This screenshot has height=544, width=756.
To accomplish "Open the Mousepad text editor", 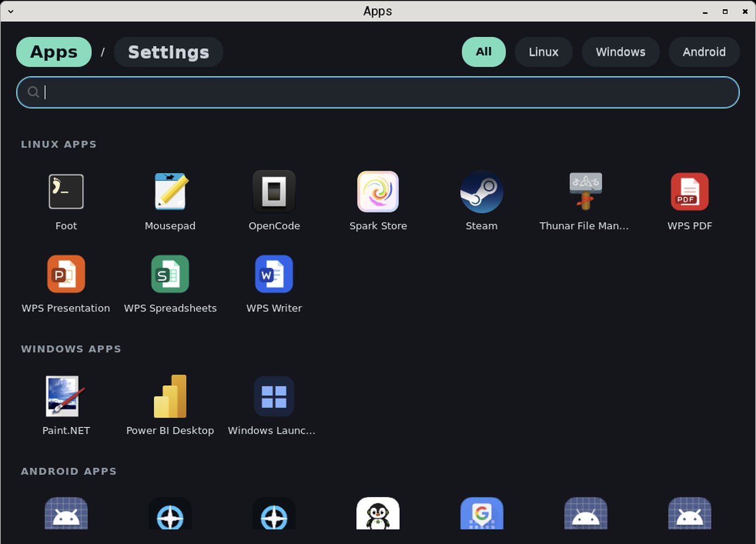I will coord(170,192).
